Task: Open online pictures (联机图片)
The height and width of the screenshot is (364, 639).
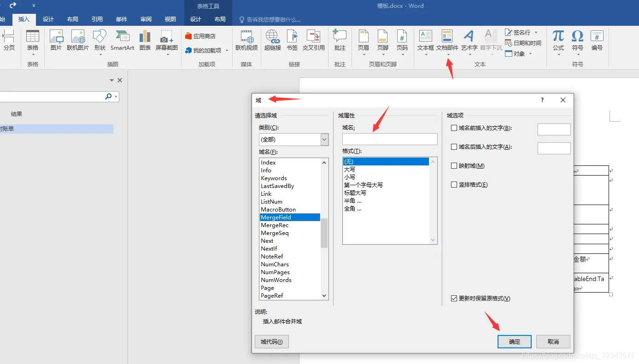Action: (x=78, y=41)
